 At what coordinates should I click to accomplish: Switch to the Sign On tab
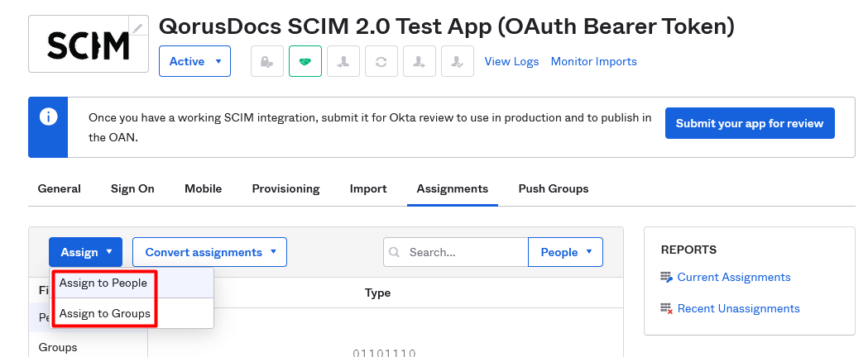pyautogui.click(x=132, y=189)
